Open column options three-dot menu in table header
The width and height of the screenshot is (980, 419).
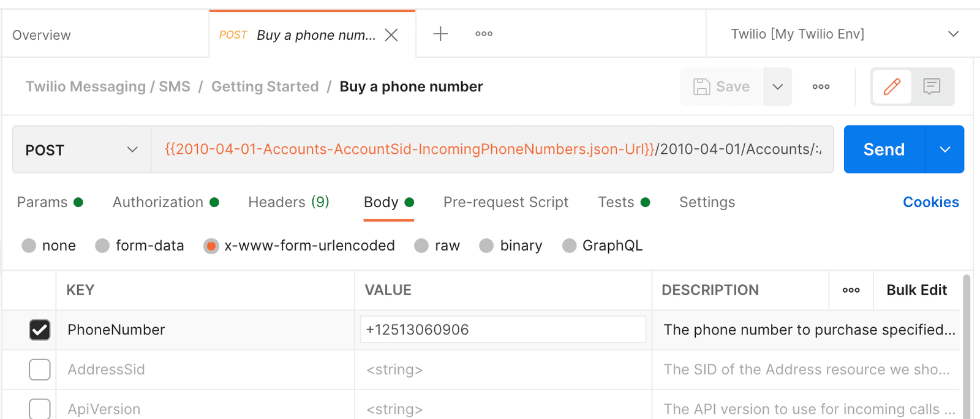[851, 290]
